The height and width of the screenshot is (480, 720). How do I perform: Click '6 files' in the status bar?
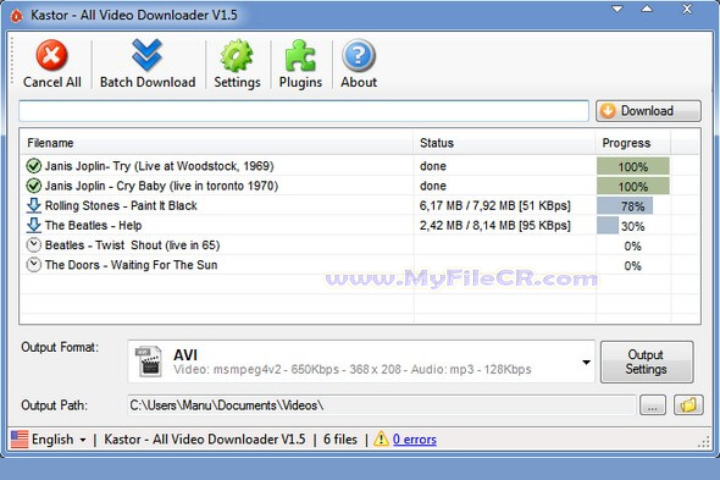tap(340, 440)
